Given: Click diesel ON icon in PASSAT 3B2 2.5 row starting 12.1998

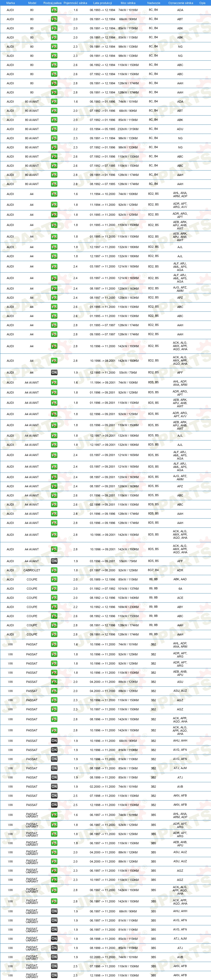Looking at the screenshot, I should click(x=54, y=805).
